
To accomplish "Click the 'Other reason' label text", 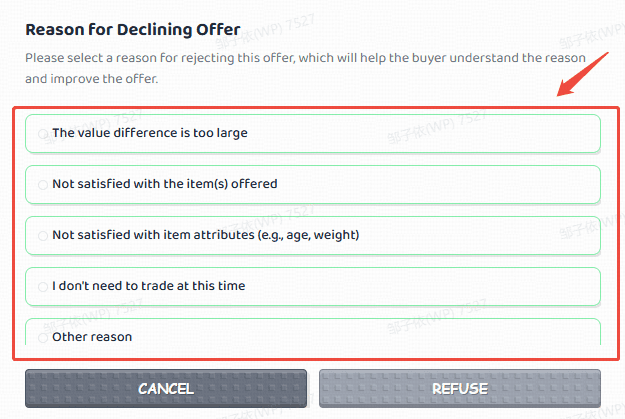I will pyautogui.click(x=92, y=337).
